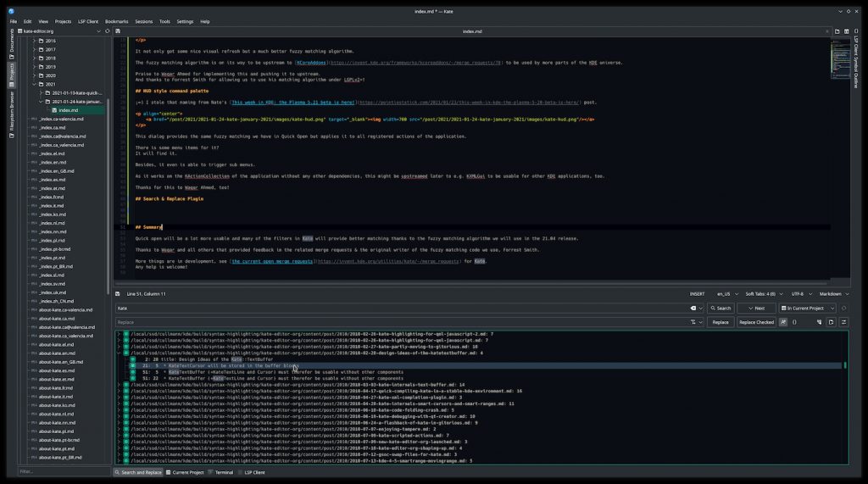
Task: Click the Next search button
Action: (x=756, y=308)
